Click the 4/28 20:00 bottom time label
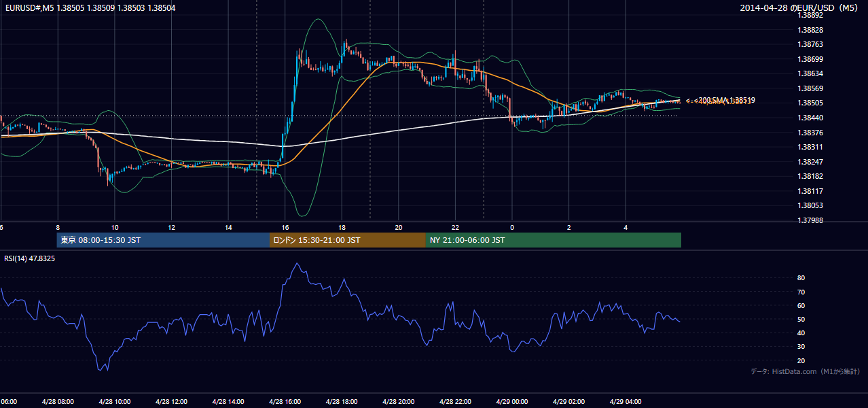 coord(399,401)
